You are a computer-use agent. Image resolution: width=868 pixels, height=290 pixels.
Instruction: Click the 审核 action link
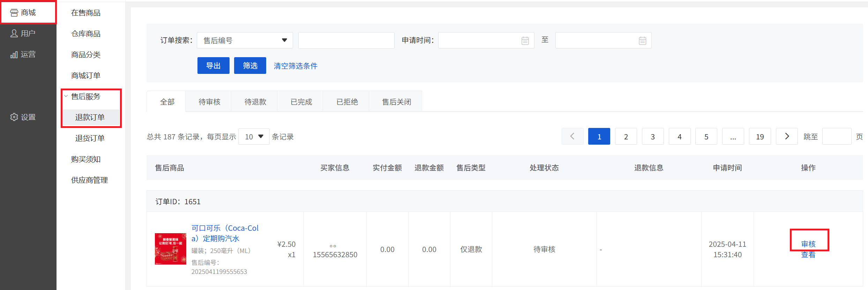click(x=808, y=244)
